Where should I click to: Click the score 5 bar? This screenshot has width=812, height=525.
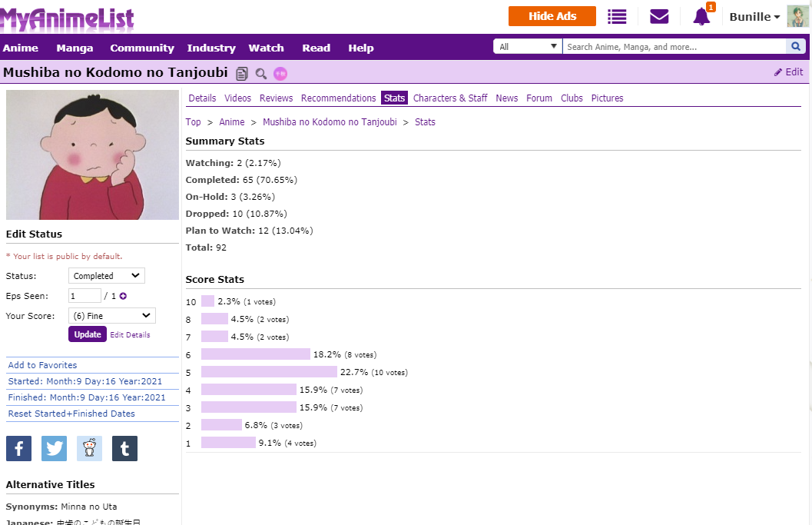pyautogui.click(x=270, y=371)
